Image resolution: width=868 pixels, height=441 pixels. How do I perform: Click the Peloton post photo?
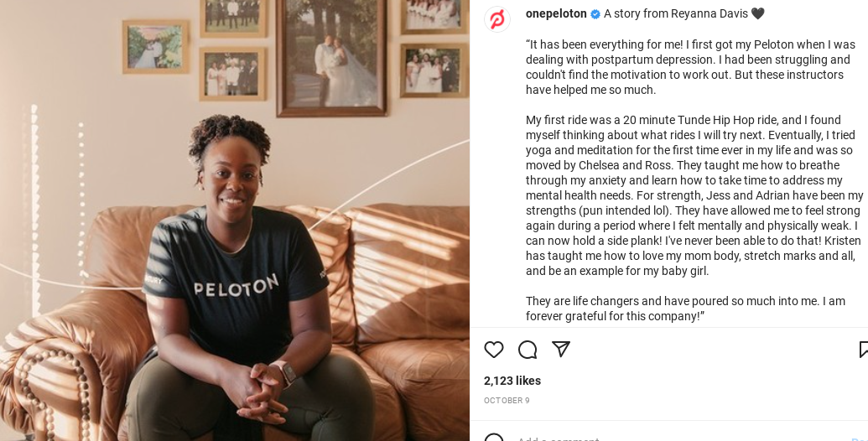[235, 220]
